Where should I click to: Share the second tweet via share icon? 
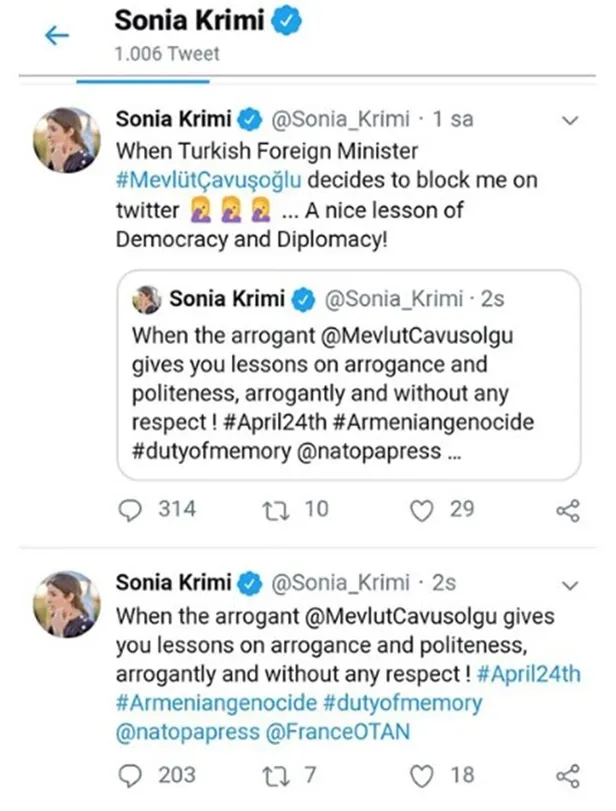(x=567, y=776)
